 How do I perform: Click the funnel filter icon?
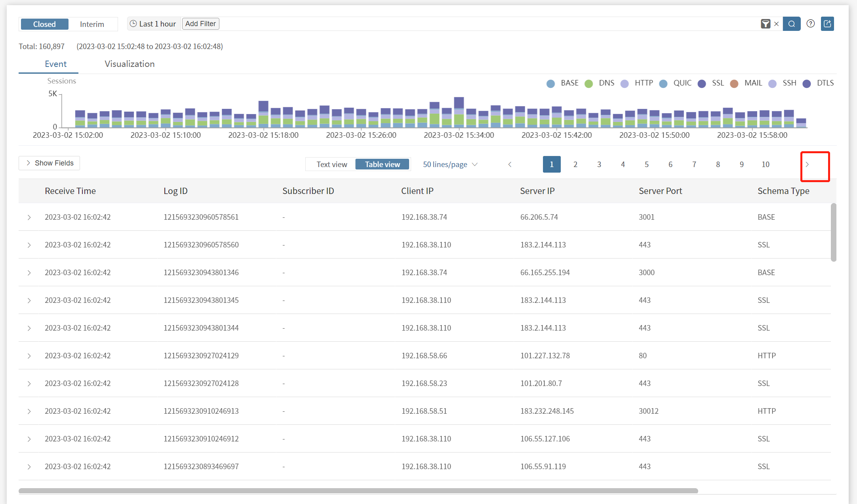[765, 24]
